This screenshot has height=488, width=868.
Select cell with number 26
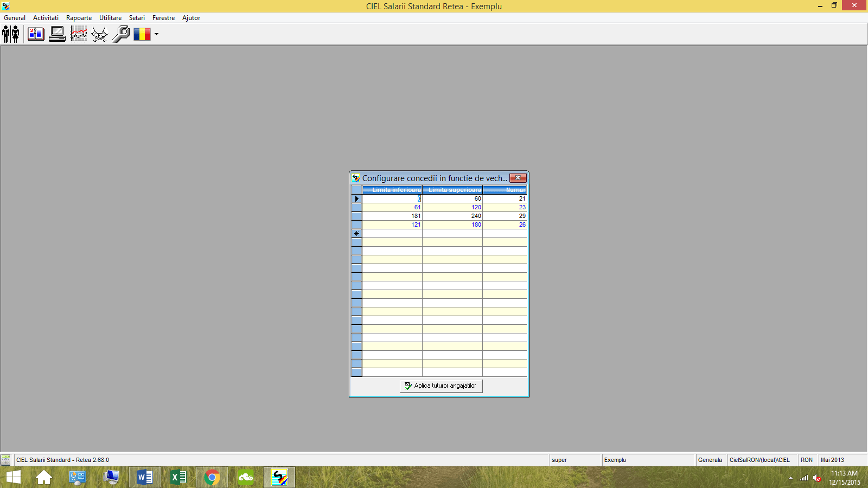coord(505,224)
